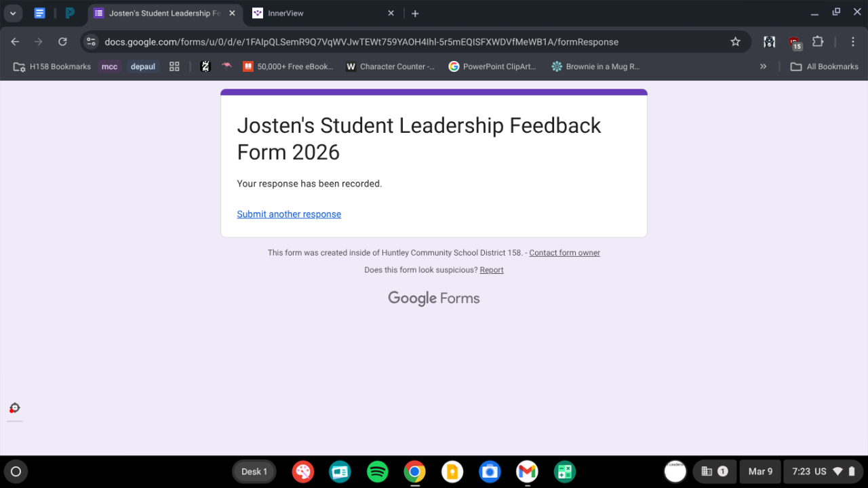Focus the address bar URL
The width and height of the screenshot is (868, 488).
point(361,42)
